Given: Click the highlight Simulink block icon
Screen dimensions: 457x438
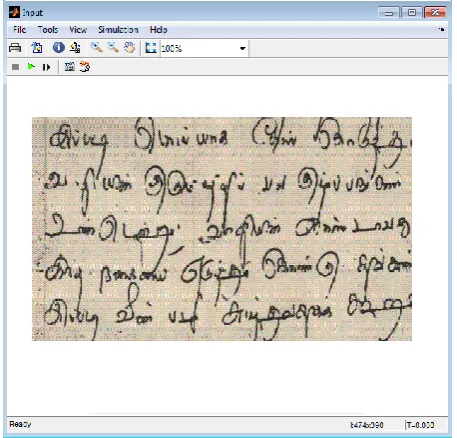Looking at the screenshot, I should pos(85,67).
